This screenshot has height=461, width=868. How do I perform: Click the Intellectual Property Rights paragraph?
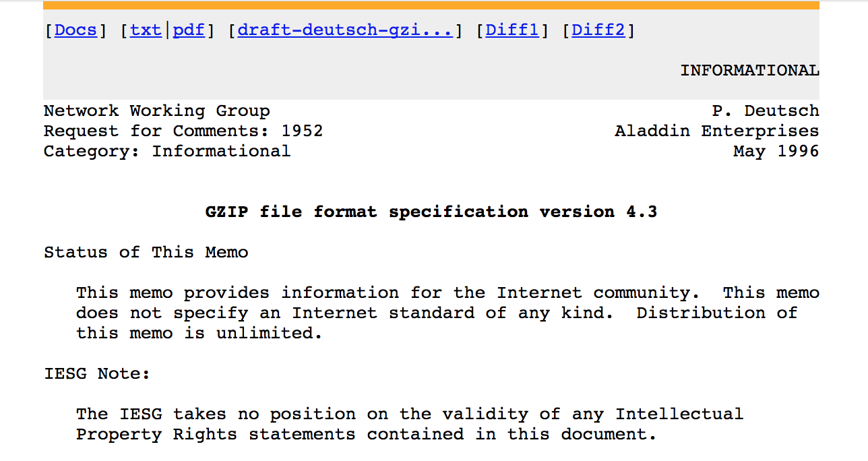(x=410, y=425)
